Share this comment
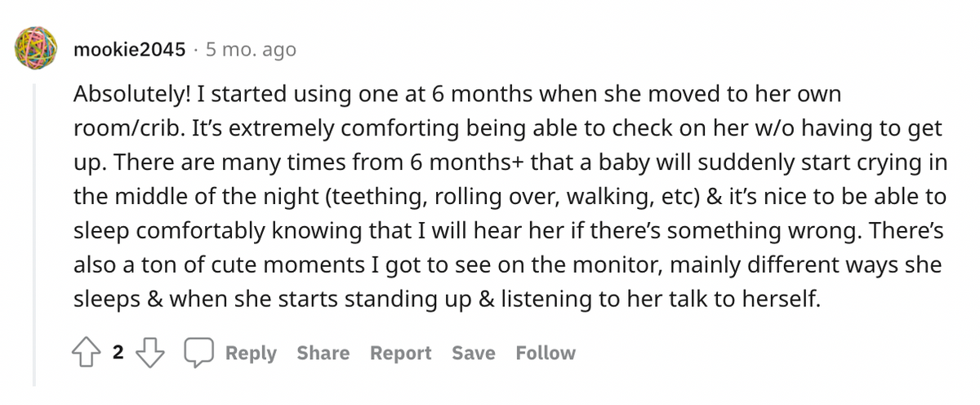Viewport: 980px width, 405px height. [x=323, y=353]
